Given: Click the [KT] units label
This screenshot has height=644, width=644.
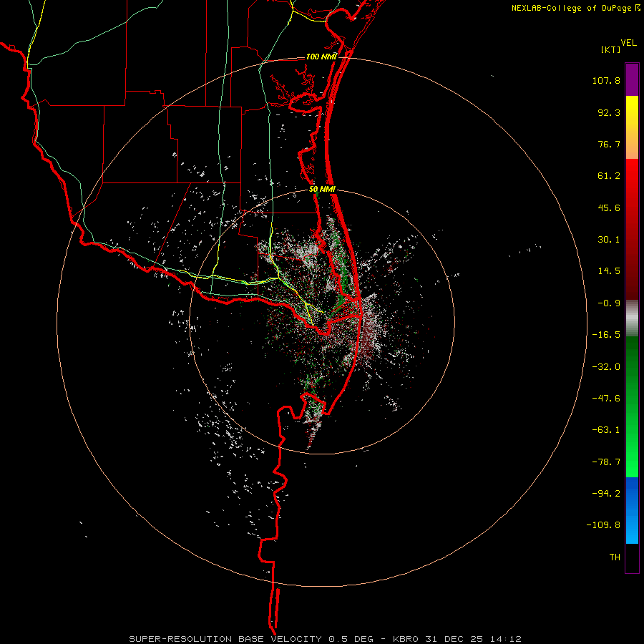Looking at the screenshot, I should pos(610,49).
